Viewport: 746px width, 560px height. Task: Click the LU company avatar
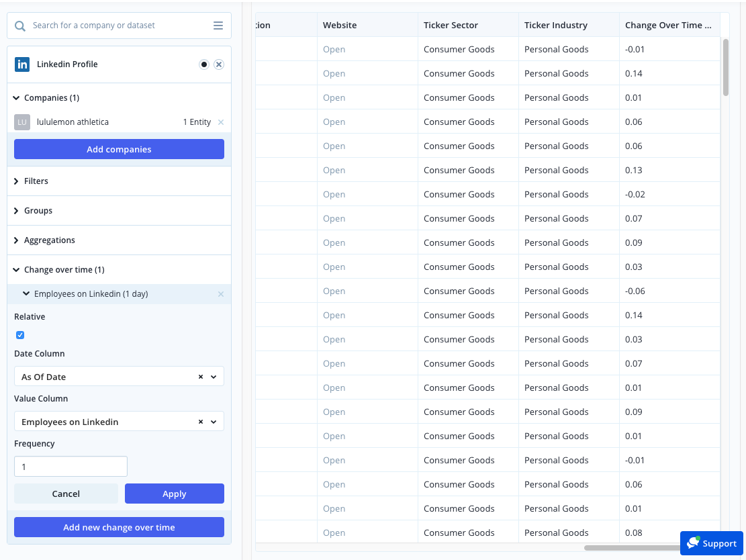[x=22, y=122]
